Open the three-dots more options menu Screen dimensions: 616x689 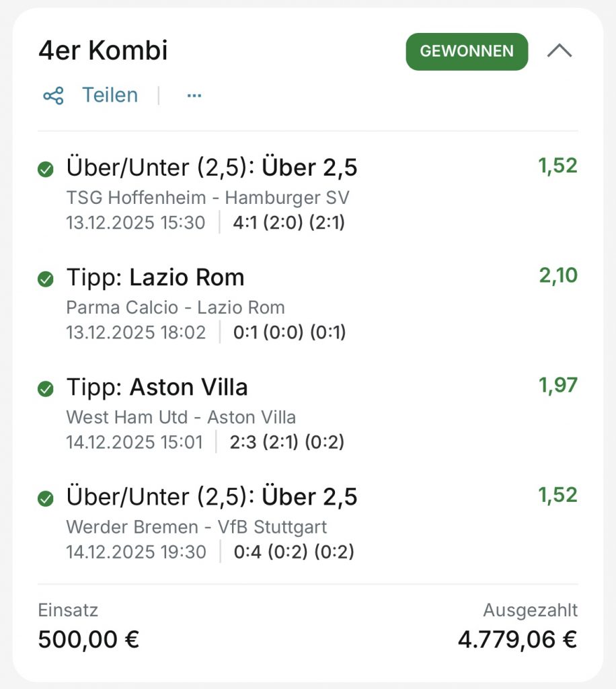pos(194,96)
